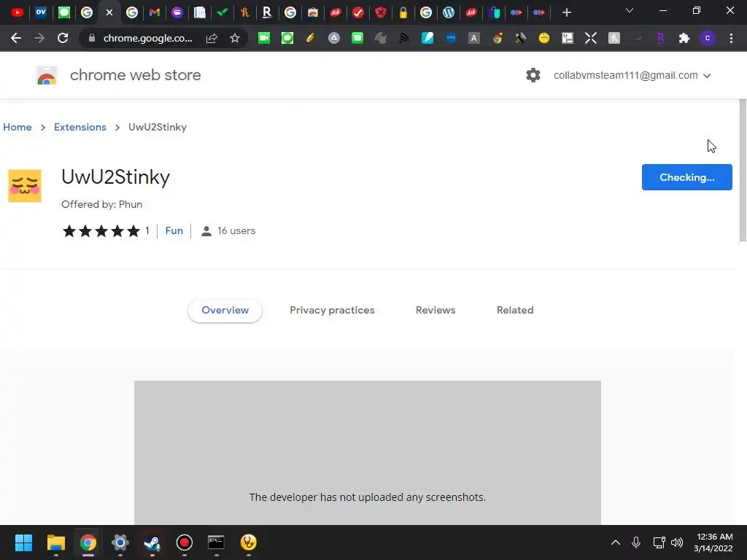This screenshot has width=747, height=560.
Task: Select the Related tab
Action: coord(515,310)
